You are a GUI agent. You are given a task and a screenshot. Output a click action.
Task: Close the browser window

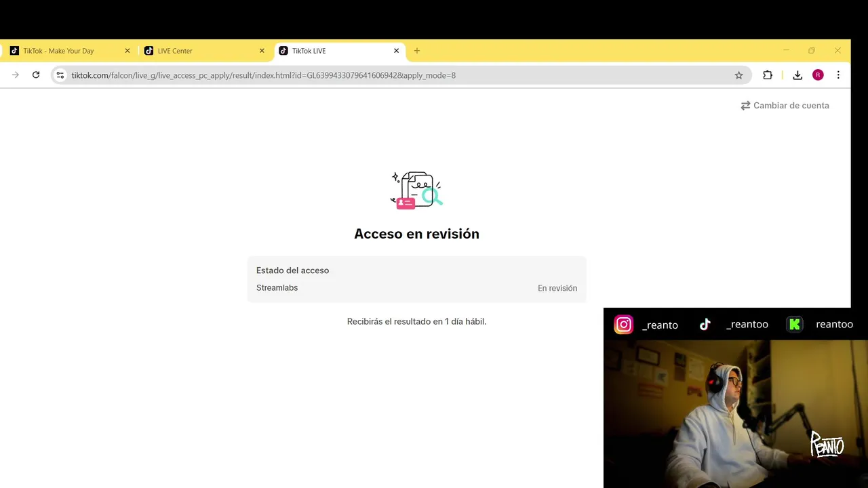[837, 51]
